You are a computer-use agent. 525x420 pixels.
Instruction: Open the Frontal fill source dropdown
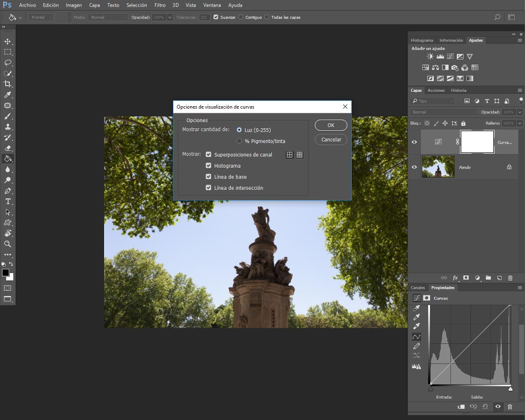click(x=41, y=17)
